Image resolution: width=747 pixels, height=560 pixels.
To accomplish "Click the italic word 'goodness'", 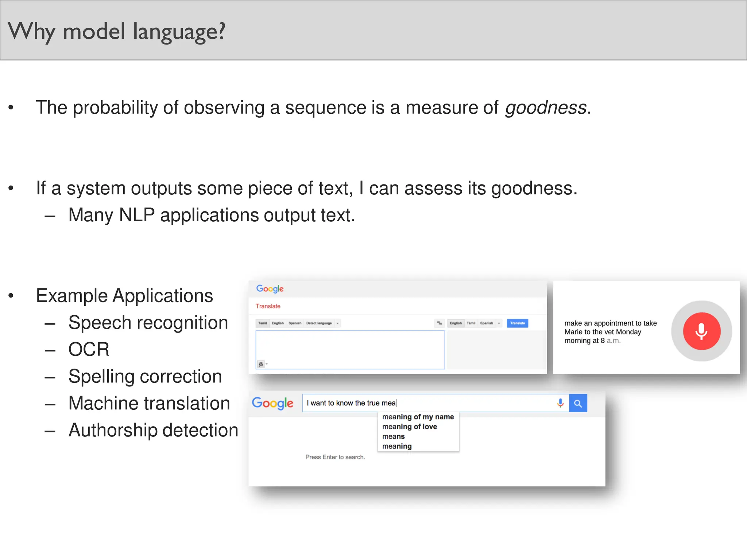I will pyautogui.click(x=546, y=108).
